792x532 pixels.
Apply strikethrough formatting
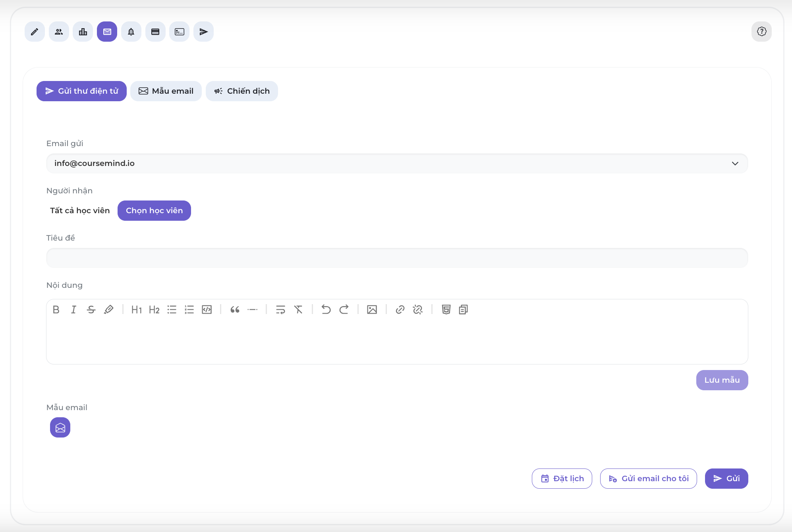coord(91,310)
